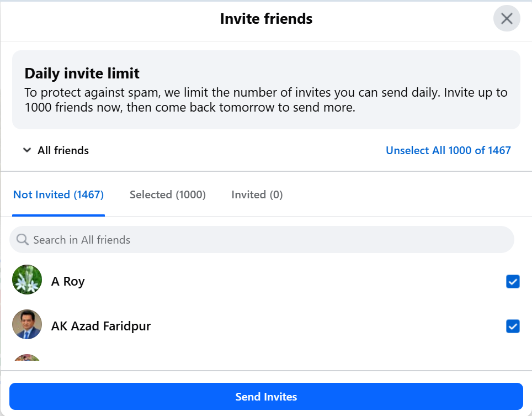Open the Selected (1000) tab
532x416 pixels.
(x=168, y=194)
